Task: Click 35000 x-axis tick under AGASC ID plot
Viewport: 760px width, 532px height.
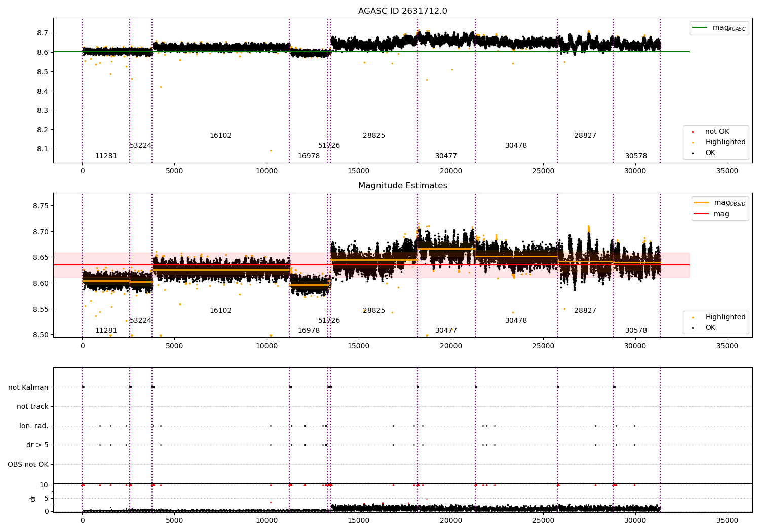Action: point(728,171)
